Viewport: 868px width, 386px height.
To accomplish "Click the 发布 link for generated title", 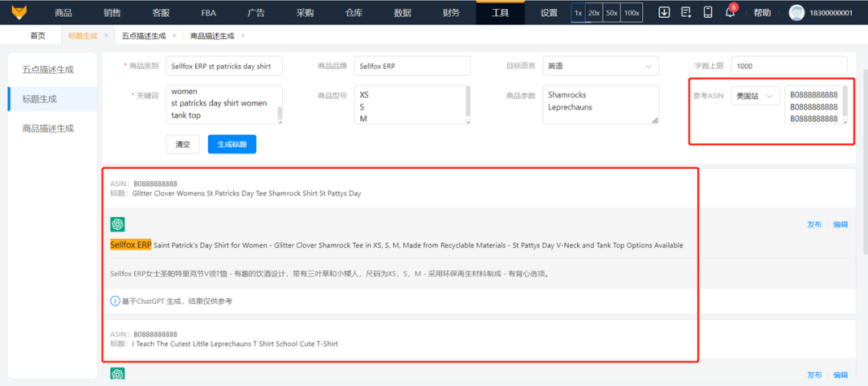I will [x=814, y=224].
